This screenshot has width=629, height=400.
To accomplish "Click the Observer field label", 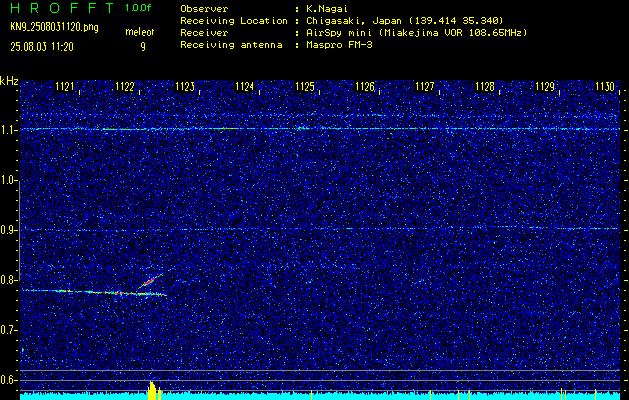I will (x=204, y=9).
